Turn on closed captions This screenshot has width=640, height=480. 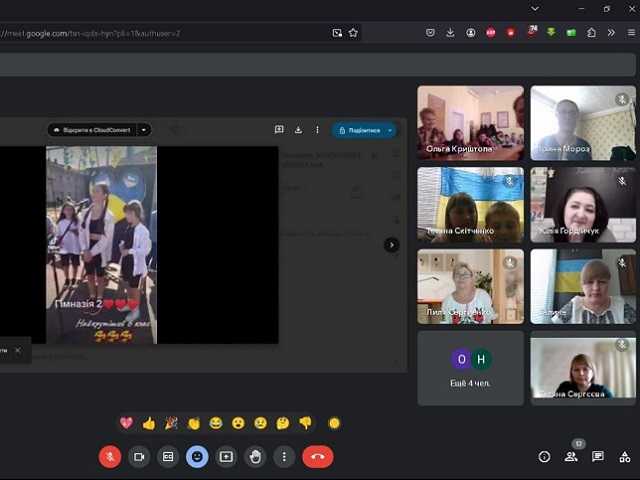point(168,456)
